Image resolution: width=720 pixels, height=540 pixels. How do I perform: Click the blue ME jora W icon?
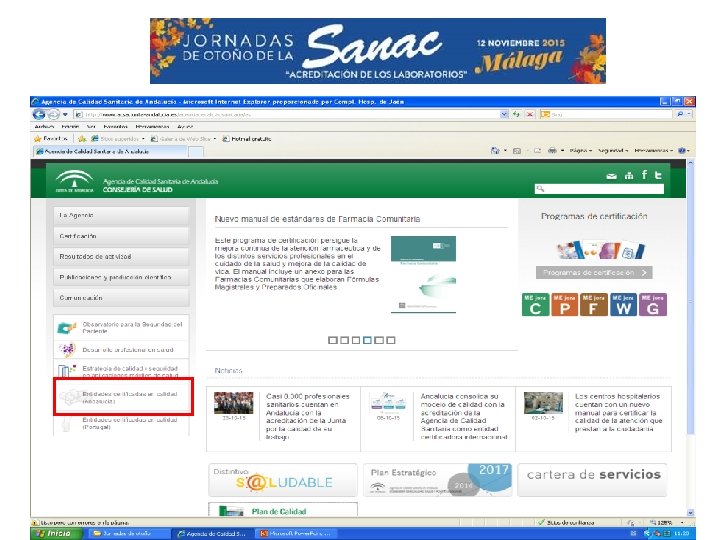pos(623,304)
